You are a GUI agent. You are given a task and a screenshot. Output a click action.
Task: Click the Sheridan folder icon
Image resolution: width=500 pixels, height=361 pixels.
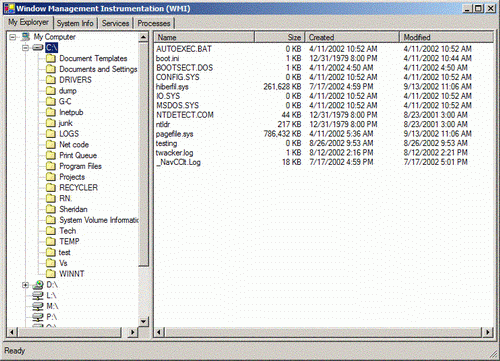click(51, 209)
